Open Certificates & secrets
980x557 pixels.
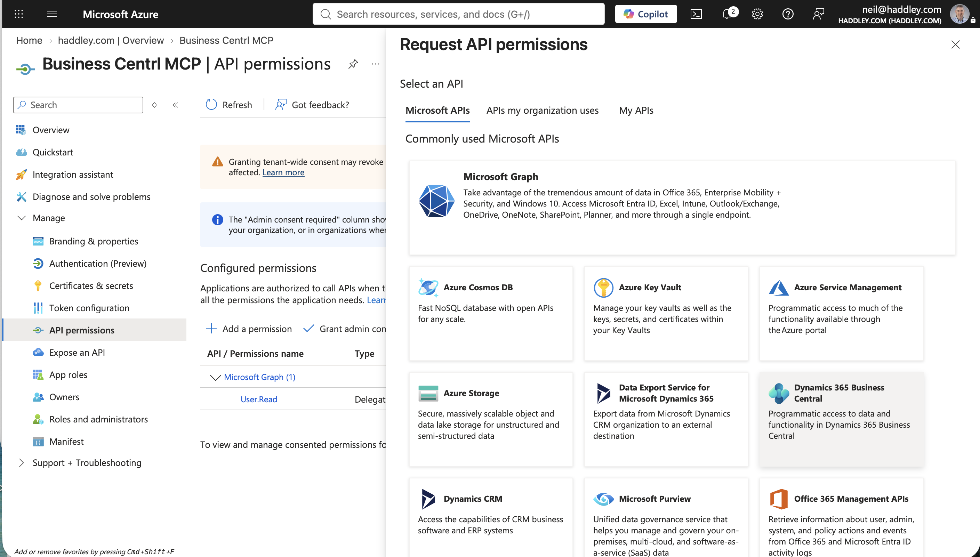[91, 286]
